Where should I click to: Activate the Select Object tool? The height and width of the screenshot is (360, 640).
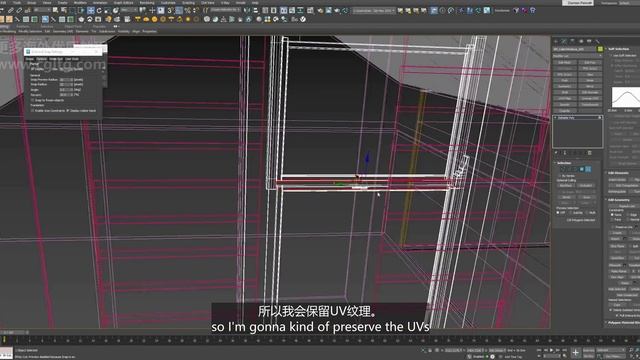56,10
